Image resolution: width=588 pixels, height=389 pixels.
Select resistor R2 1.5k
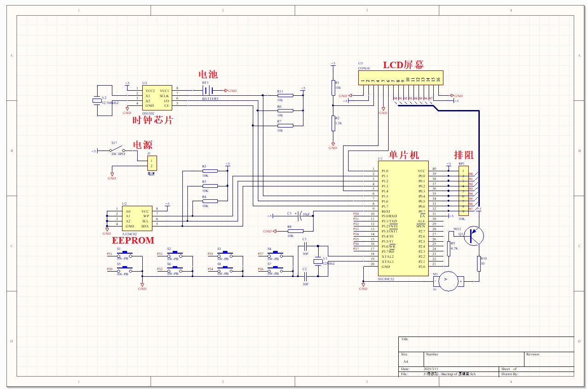(x=333, y=123)
